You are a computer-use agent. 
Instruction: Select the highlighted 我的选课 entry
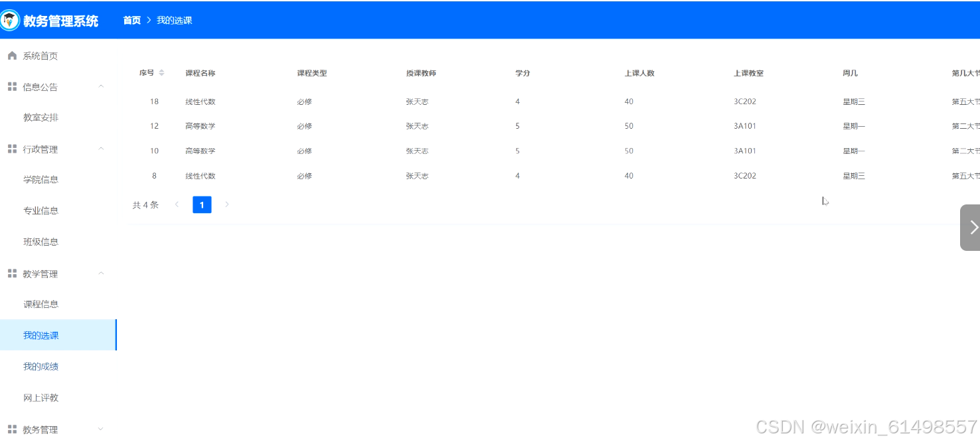[41, 334]
